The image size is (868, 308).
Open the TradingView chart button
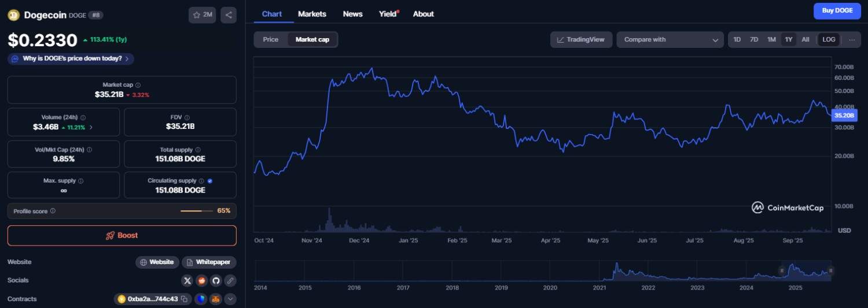pyautogui.click(x=581, y=39)
